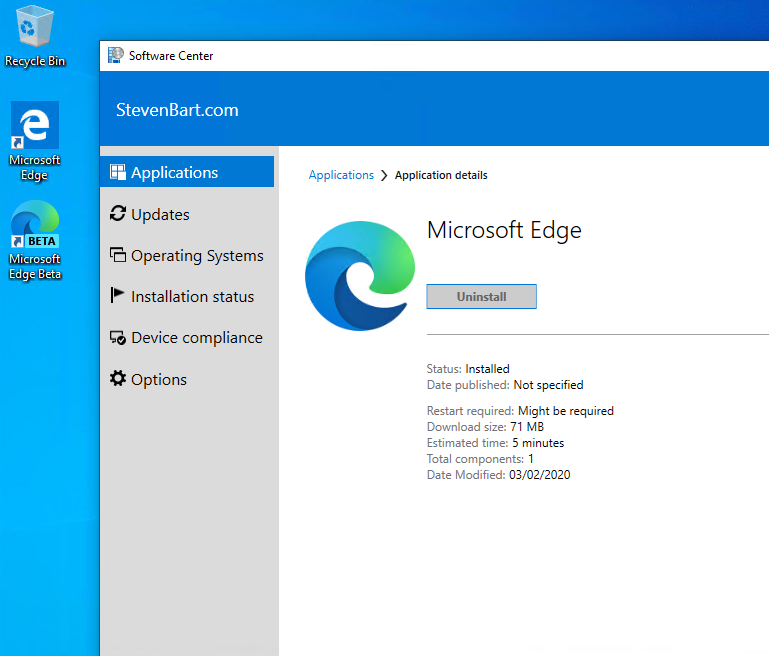Screen dimensions: 769x656
Task: Click the Uninstall button
Action: [482, 297]
